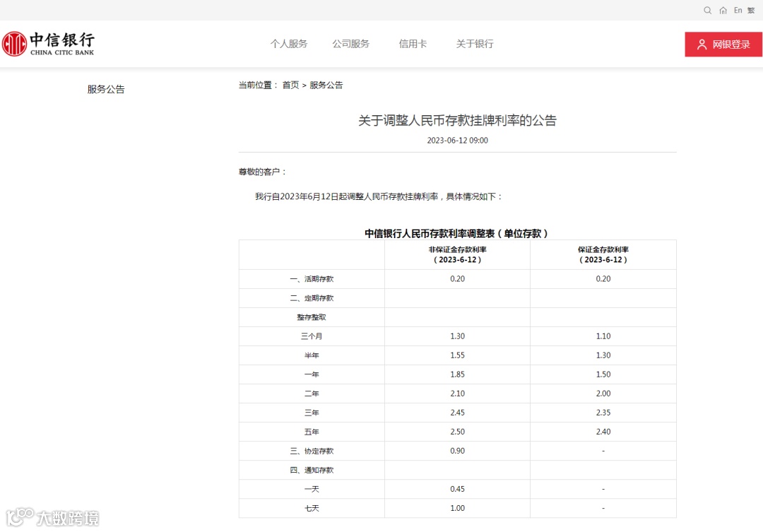Click the 一、活期存款 row label
Viewport: 763px width, 532px height.
(312, 279)
